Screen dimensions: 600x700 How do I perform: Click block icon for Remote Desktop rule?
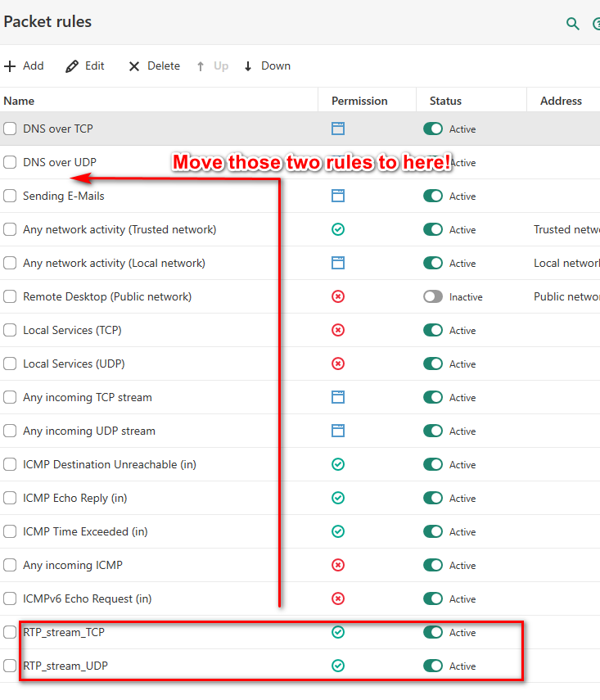click(338, 296)
